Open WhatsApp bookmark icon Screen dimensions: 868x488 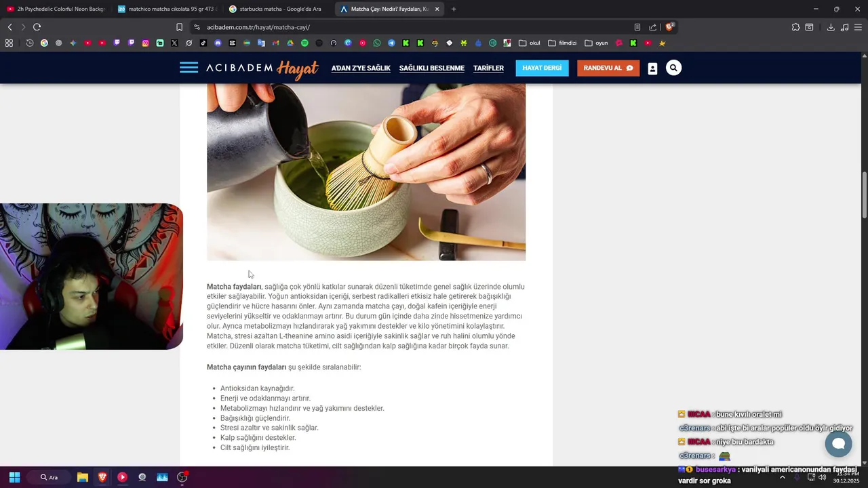[377, 43]
